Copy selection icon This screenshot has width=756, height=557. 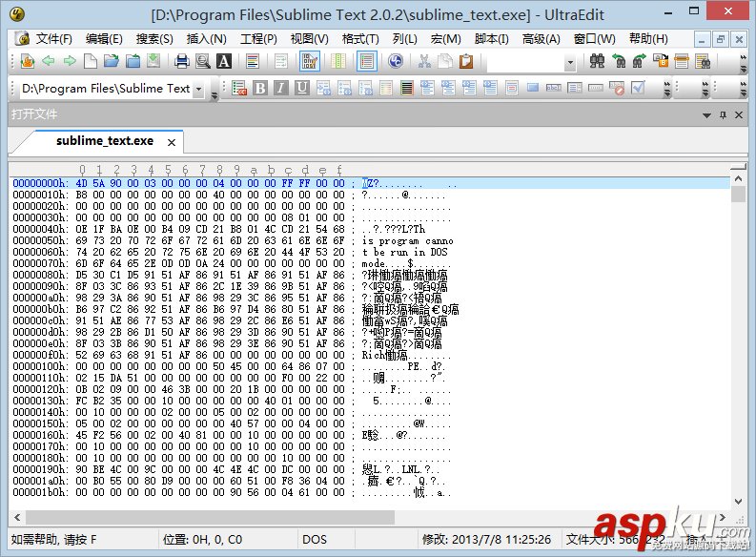click(x=445, y=61)
